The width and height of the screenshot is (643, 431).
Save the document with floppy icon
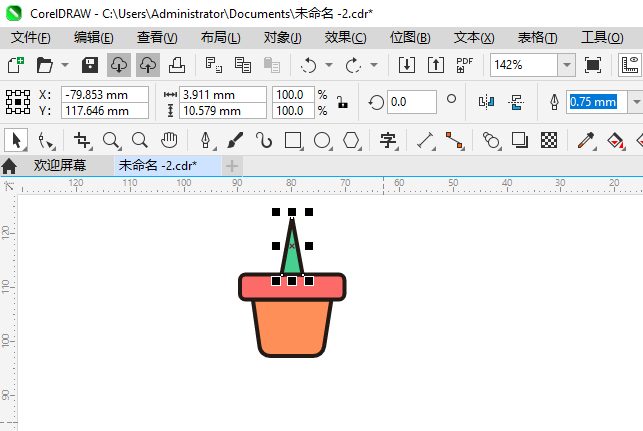pos(90,65)
